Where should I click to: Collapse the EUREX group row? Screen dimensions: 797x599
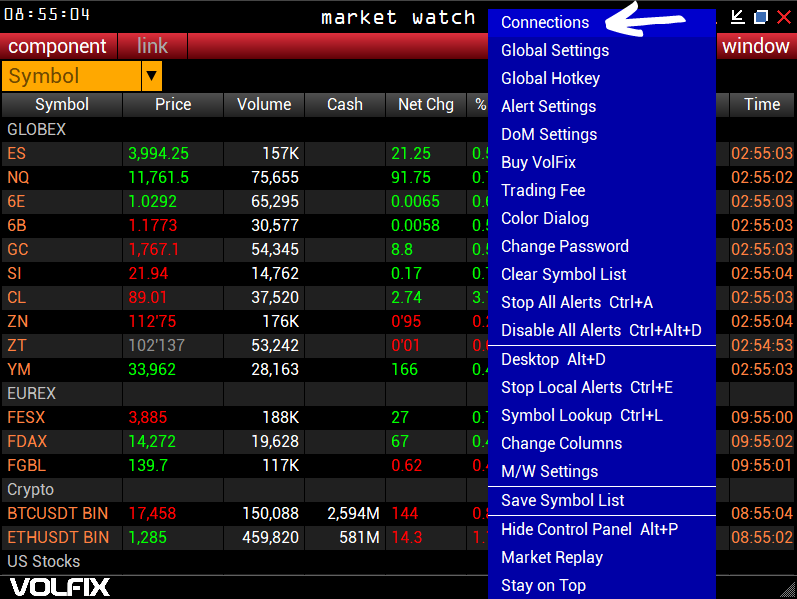[32, 393]
